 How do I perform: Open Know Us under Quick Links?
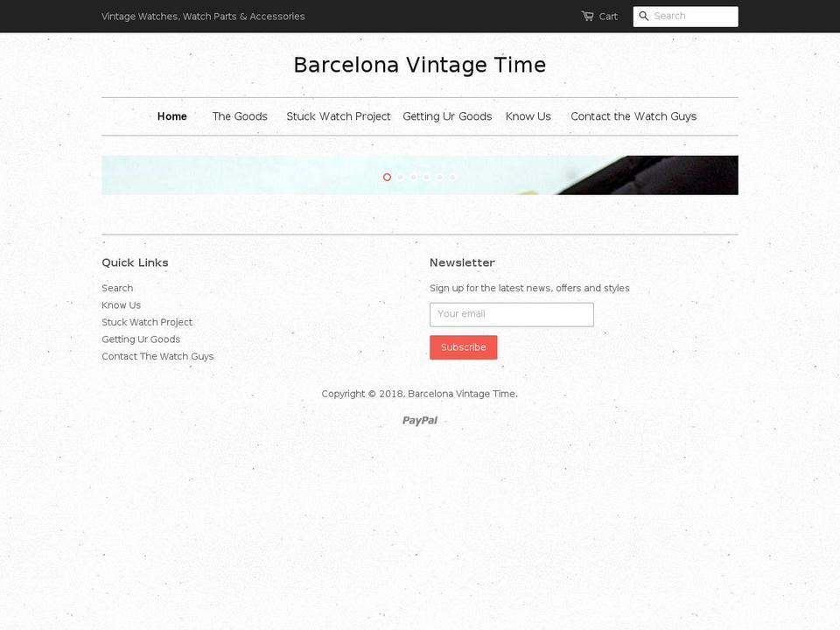tap(121, 305)
